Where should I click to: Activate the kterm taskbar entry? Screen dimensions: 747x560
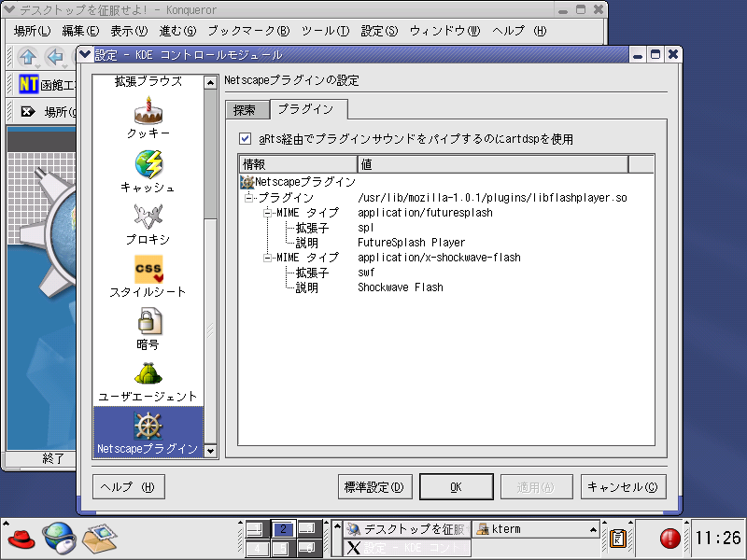pos(536,529)
